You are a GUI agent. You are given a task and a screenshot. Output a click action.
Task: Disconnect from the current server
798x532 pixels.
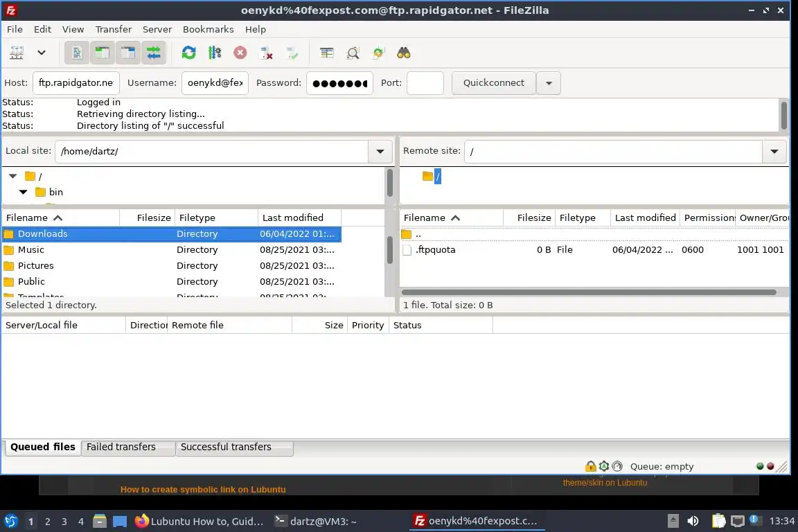(x=266, y=53)
